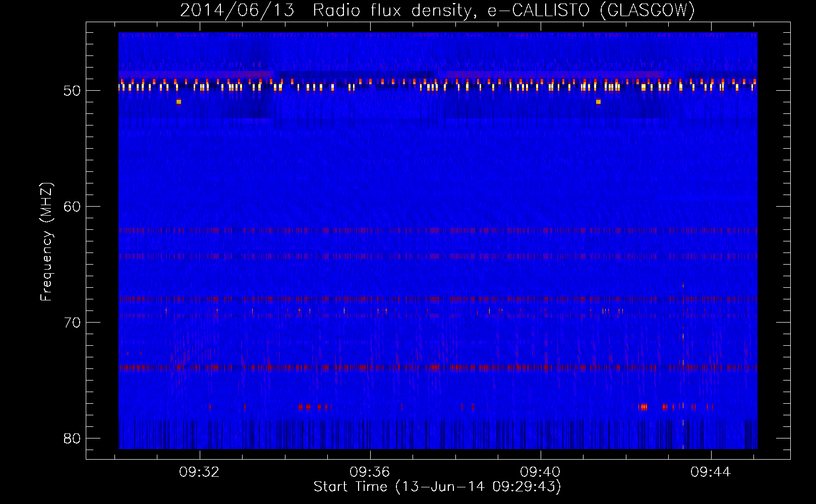Click the frequency tick label '50'

(x=72, y=91)
